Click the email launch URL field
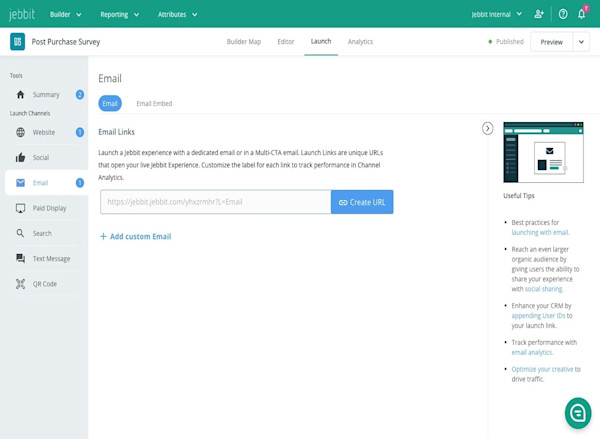This screenshot has width=600, height=439. click(215, 202)
